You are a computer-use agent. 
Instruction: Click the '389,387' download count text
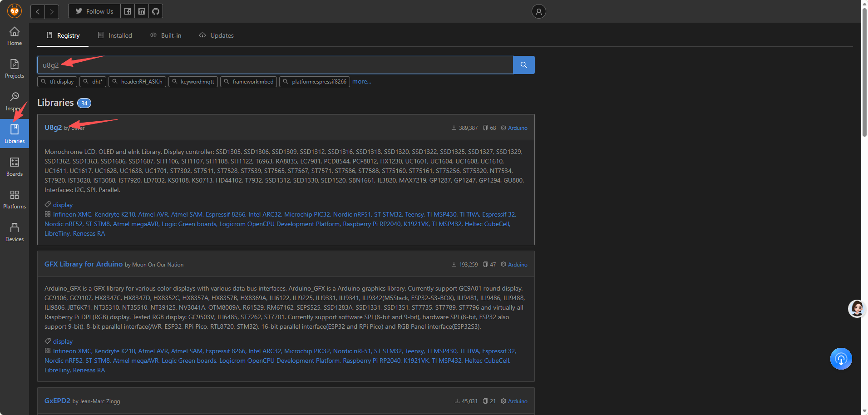coord(469,128)
